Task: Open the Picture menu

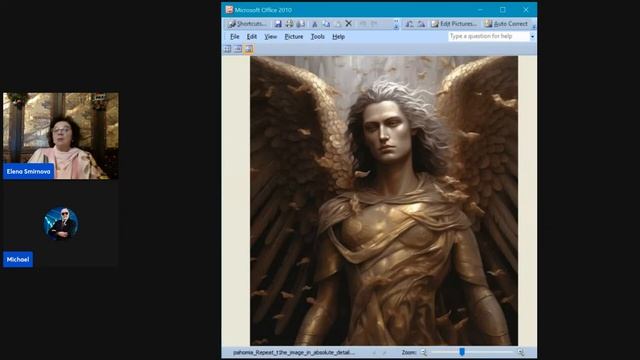Action: 294,36
